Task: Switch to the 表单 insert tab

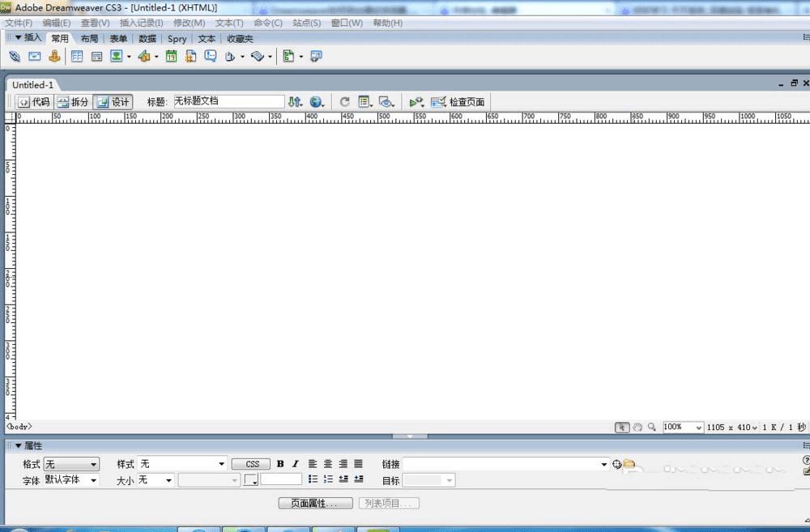Action: [118, 38]
